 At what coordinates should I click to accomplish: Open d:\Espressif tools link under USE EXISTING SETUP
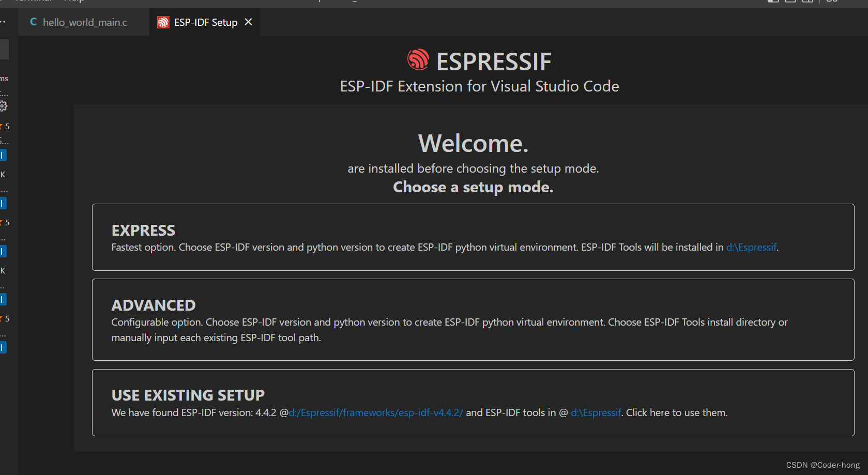[x=596, y=413]
